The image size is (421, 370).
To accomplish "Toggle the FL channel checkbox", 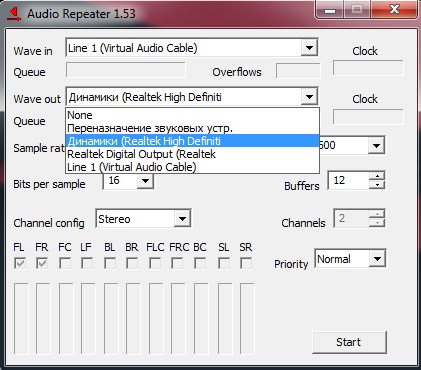I will click(20, 264).
